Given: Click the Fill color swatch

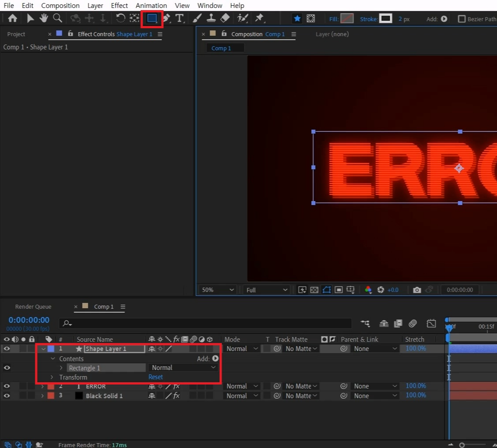Looking at the screenshot, I should tap(347, 19).
